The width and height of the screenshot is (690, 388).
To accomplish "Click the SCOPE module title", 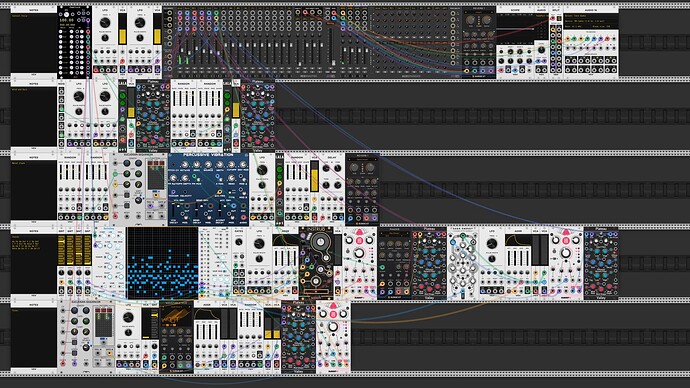I will coord(515,9).
